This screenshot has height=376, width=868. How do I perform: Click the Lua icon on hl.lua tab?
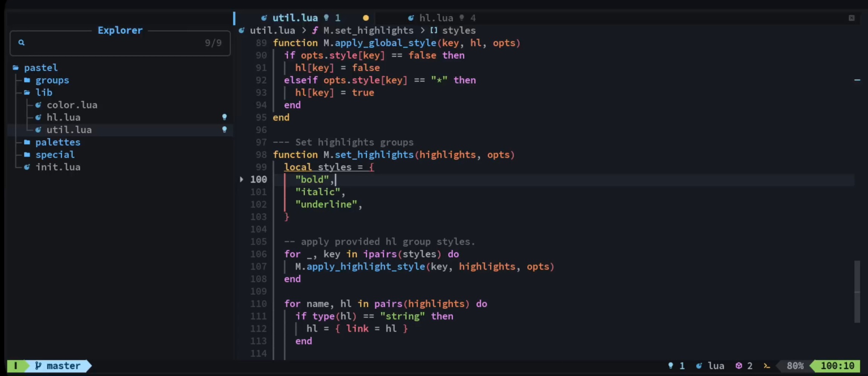click(x=411, y=18)
